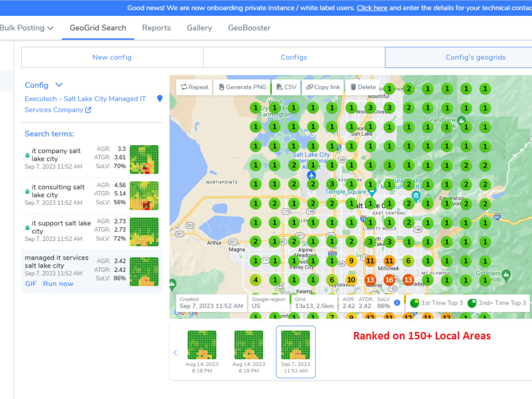Click the 1st Time Top 3 legend icon

tap(414, 303)
